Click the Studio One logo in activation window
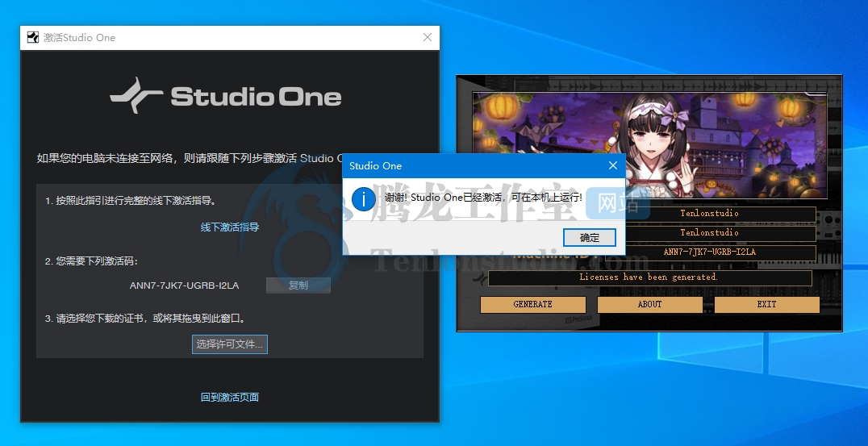The width and height of the screenshot is (868, 446). coord(226,96)
